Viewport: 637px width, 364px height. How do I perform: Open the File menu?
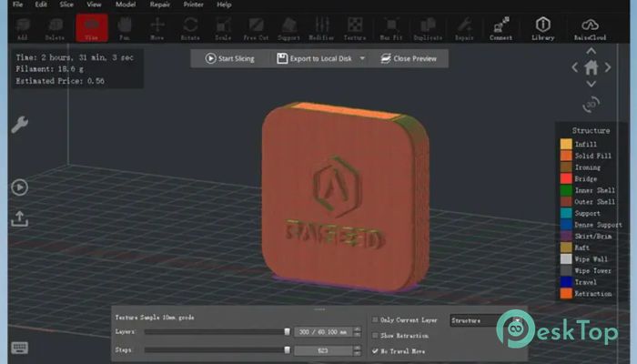coord(18,5)
